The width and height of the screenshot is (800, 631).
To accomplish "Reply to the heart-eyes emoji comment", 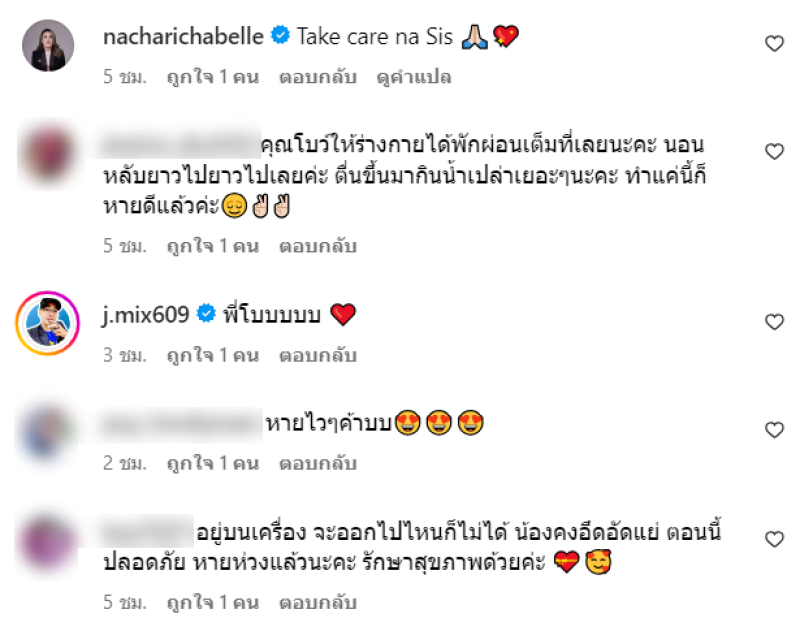I will (x=317, y=463).
